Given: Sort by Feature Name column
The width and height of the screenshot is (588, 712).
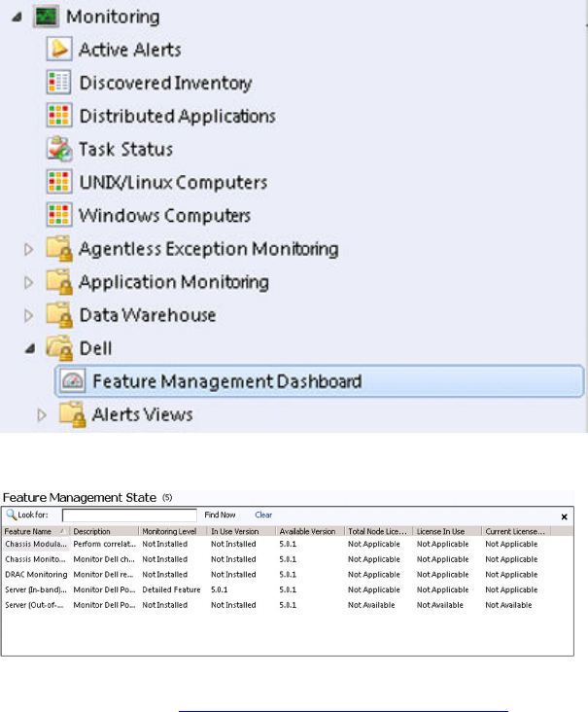Looking at the screenshot, I should (35, 531).
